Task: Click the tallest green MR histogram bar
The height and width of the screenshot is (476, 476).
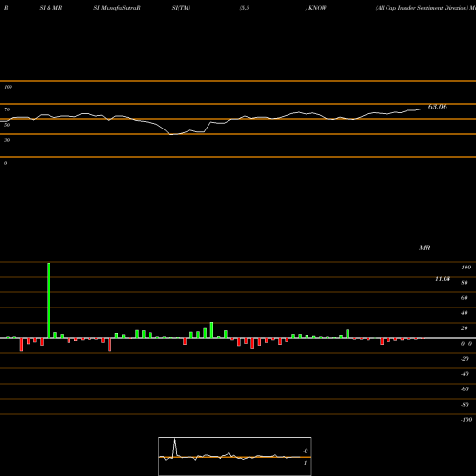Action: [49, 300]
